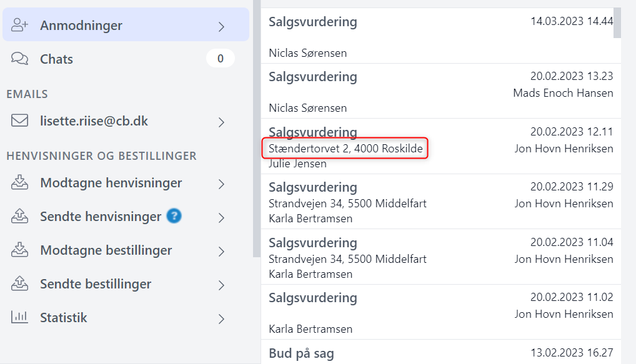Click the Statistik bar chart icon
The width and height of the screenshot is (636, 364).
click(x=21, y=318)
